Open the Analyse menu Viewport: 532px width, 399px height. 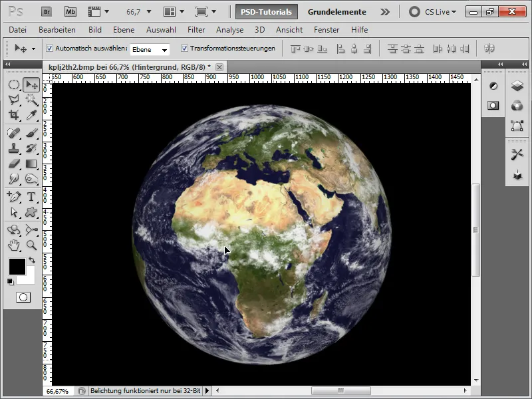coord(229,30)
